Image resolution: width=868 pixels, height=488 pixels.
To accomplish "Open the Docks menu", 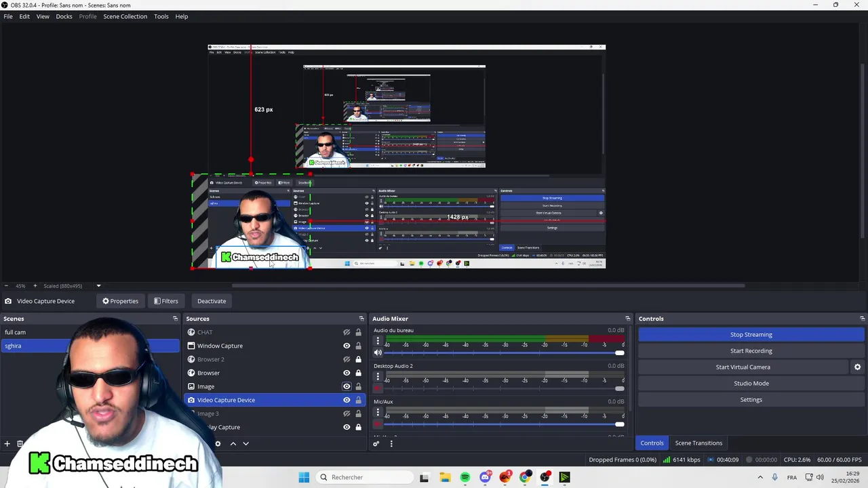I will (x=64, y=16).
